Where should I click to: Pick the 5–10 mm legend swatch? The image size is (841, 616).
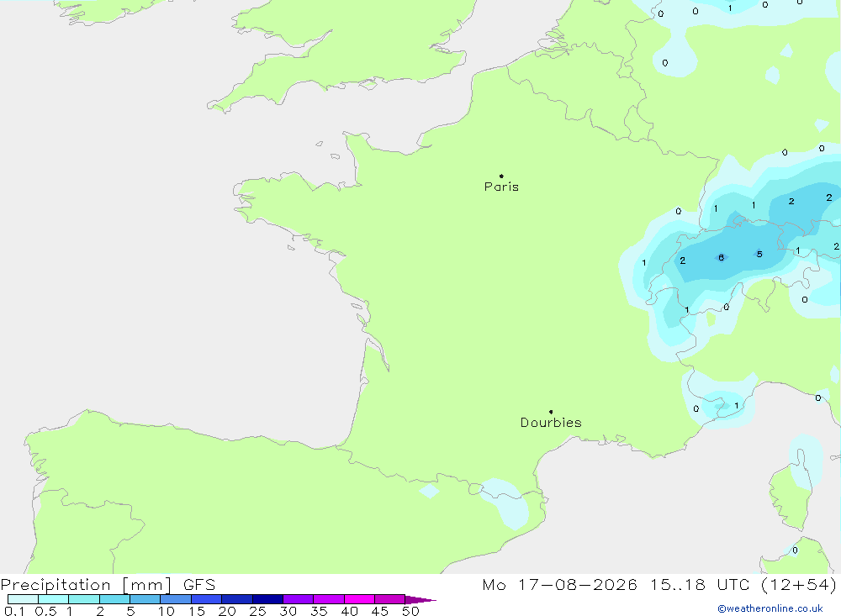pos(145,599)
